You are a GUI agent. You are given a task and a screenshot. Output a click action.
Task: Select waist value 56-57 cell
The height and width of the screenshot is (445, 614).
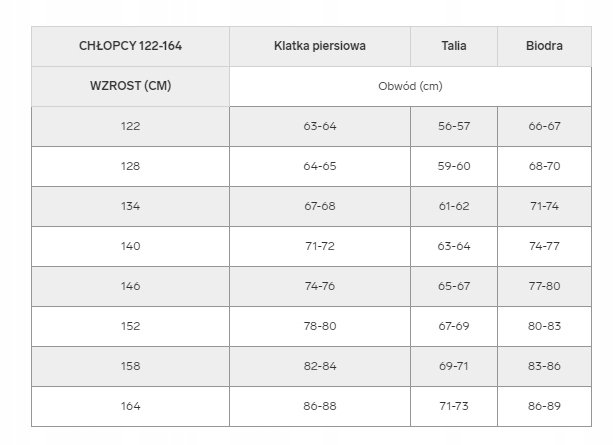[454, 126]
